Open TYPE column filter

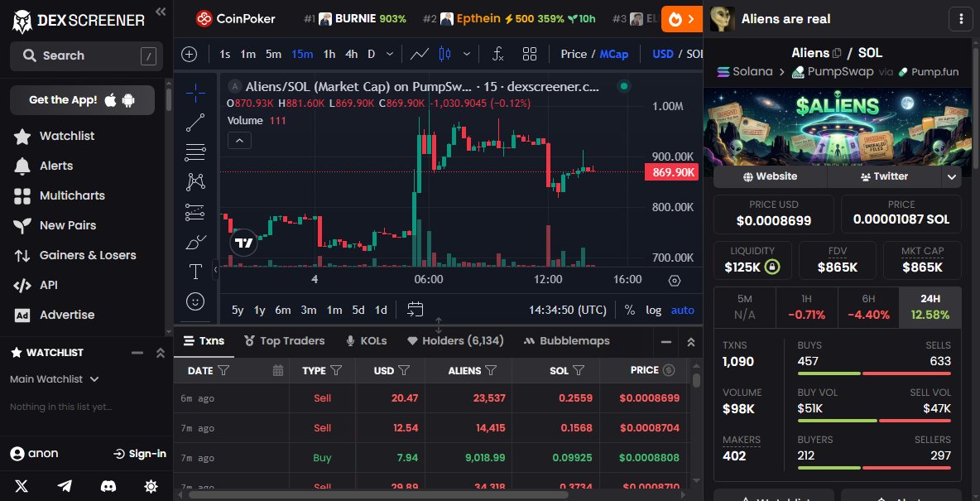335,371
